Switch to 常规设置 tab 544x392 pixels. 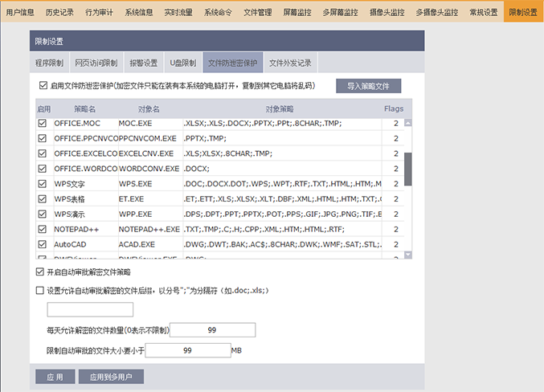tap(483, 13)
